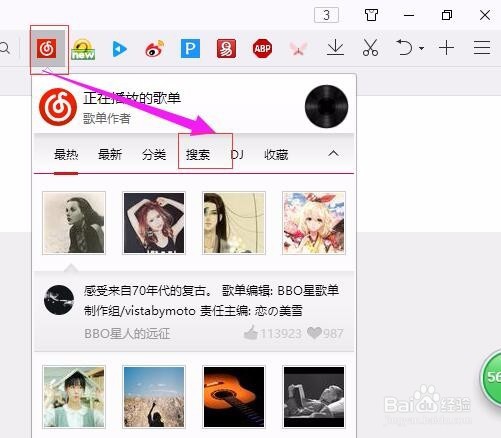Open the BBO星人的远征 author link
Viewport: 501px width, 438px height.
click(x=127, y=333)
